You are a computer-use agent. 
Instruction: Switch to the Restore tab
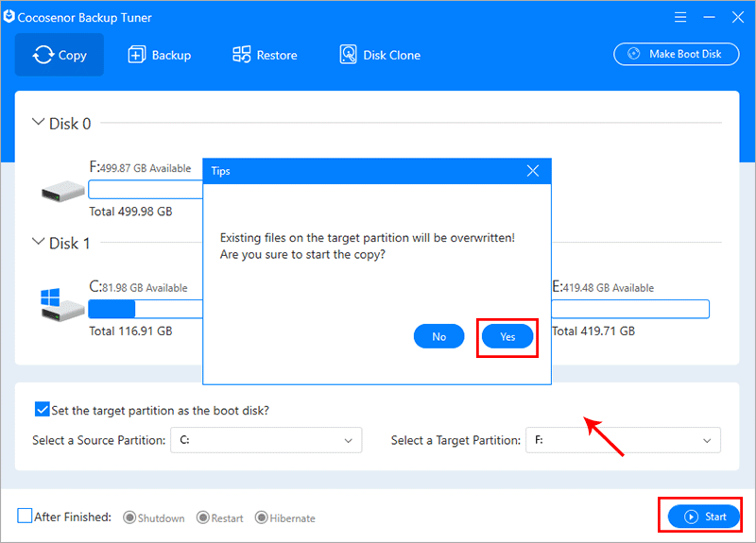pos(265,55)
